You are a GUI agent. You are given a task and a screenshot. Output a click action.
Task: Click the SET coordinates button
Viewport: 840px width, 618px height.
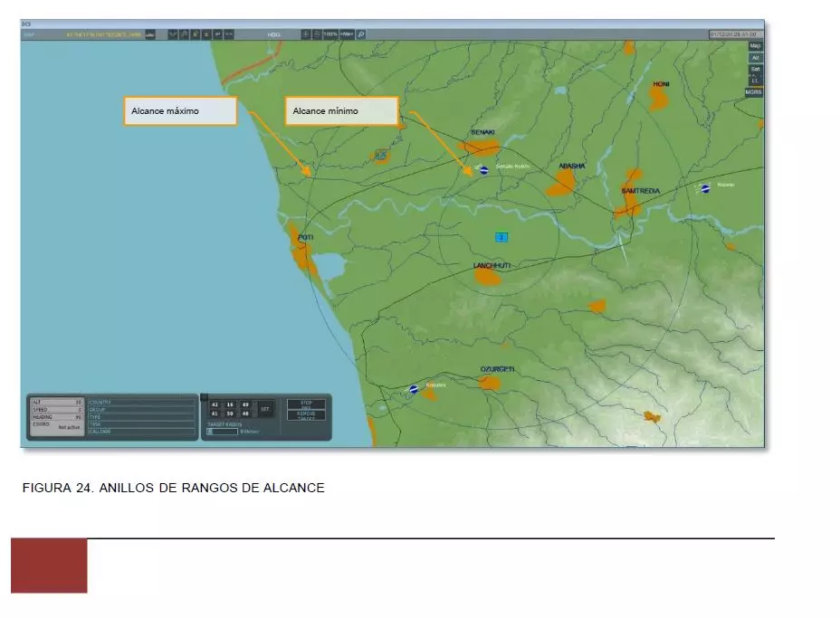click(265, 409)
